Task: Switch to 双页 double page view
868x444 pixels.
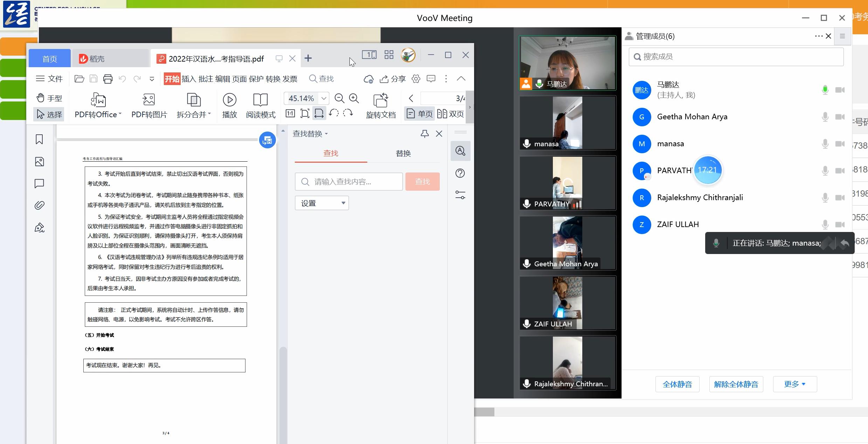Action: (450, 114)
